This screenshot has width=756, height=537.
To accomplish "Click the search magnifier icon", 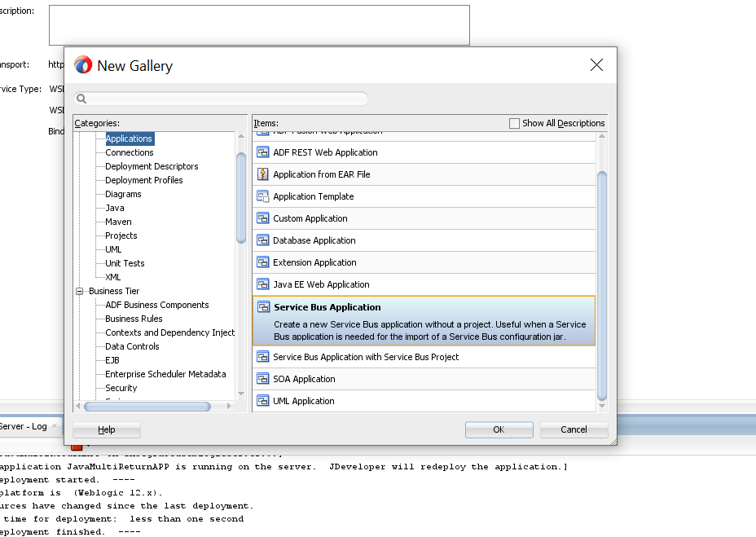I will coord(81,99).
